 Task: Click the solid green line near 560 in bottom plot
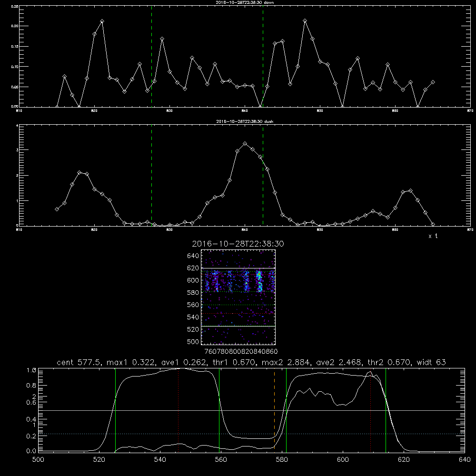[x=219, y=410]
